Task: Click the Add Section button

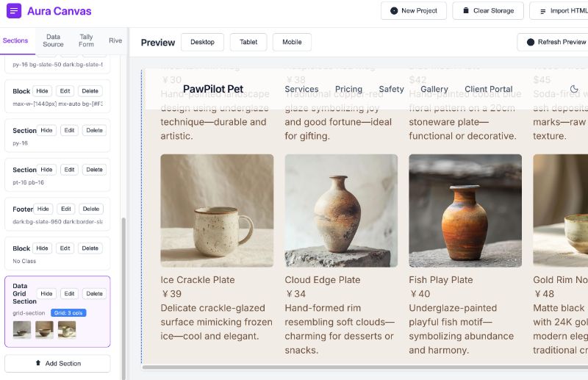Action: point(58,364)
